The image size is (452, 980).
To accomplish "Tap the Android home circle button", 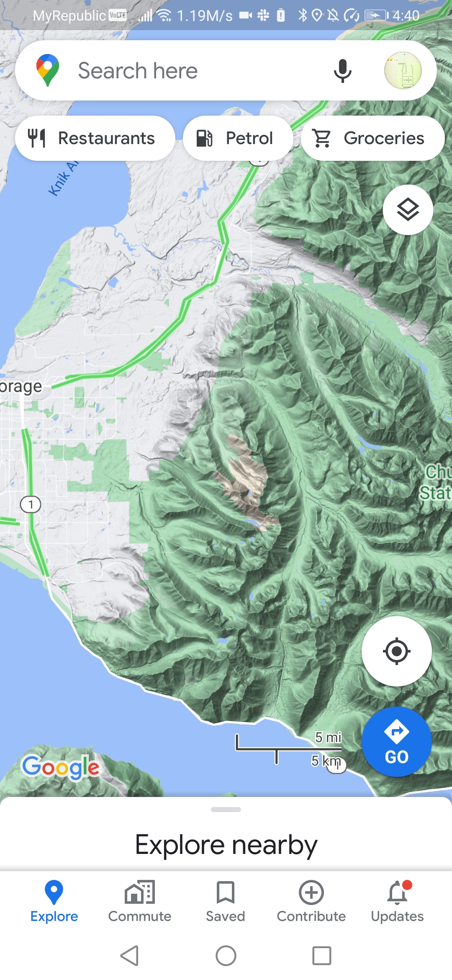I will pyautogui.click(x=226, y=956).
